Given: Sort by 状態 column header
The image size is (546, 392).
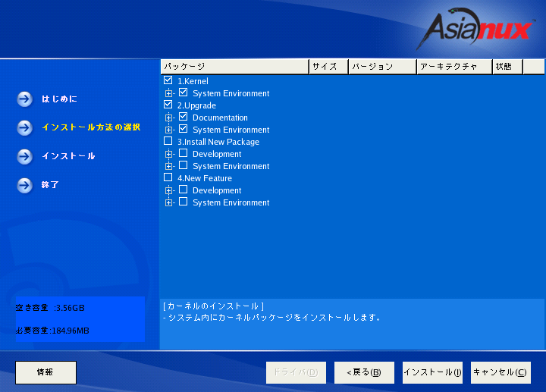Looking at the screenshot, I should click(x=507, y=67).
